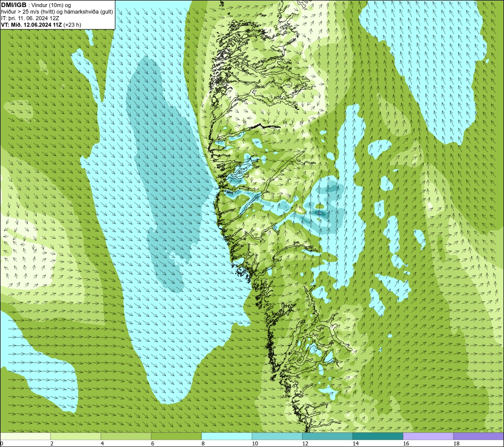Click the 6–8 m/s dark green swatch
Screen dimensions: 504x447
pos(176,436)
